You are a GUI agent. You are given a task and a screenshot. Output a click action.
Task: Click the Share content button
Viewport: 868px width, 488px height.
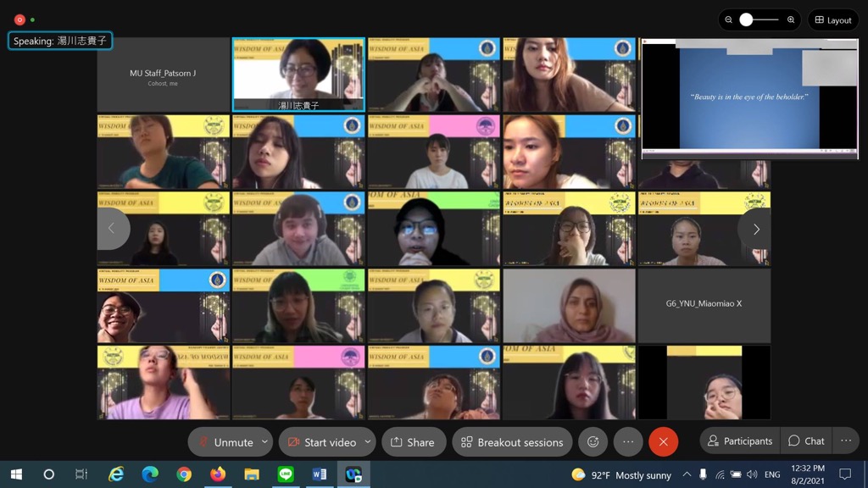tap(413, 442)
